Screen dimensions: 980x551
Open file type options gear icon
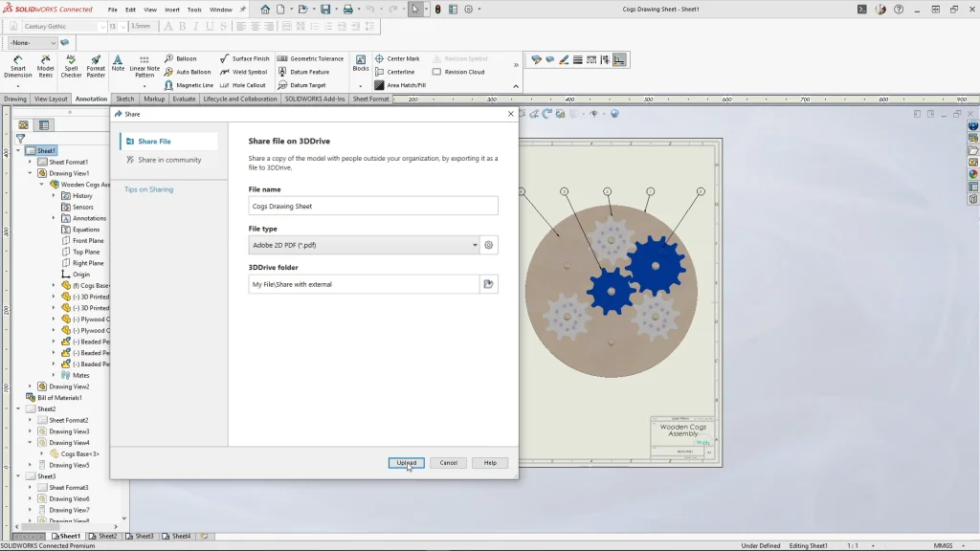pos(489,245)
